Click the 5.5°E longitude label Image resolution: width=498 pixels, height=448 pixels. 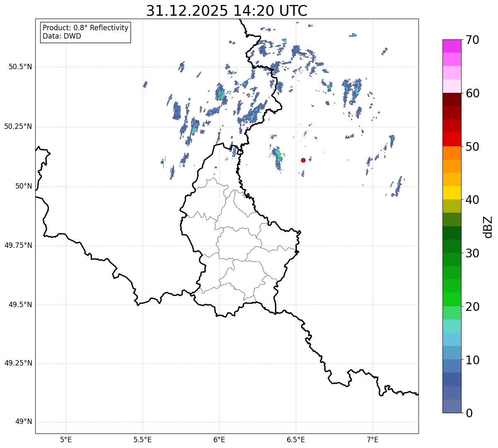pos(143,440)
